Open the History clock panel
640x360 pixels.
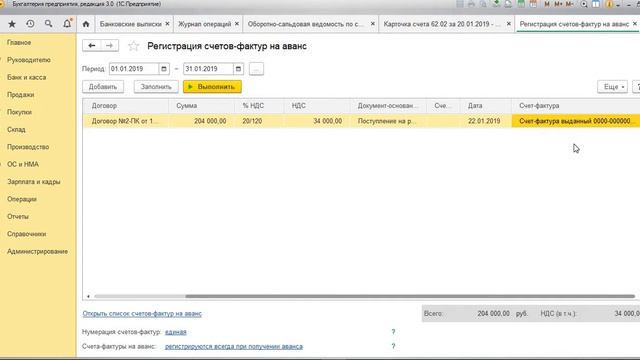[30, 24]
